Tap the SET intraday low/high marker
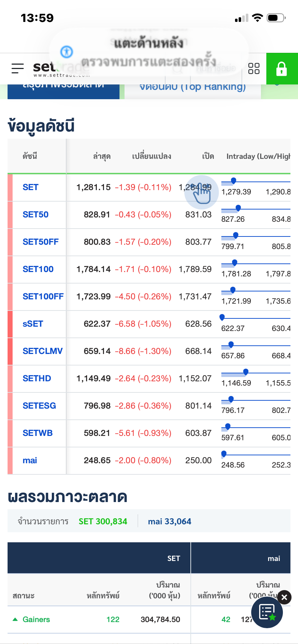This screenshot has height=644, width=298. [x=234, y=180]
